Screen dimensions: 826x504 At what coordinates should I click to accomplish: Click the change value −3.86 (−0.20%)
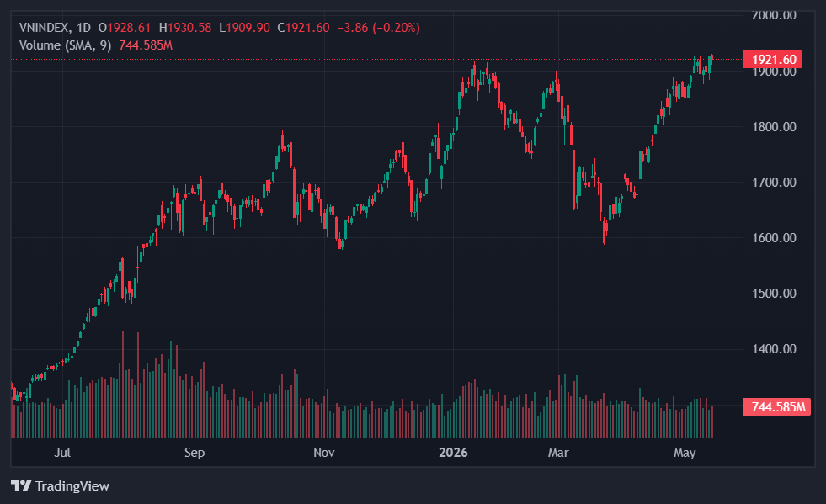coord(378,28)
